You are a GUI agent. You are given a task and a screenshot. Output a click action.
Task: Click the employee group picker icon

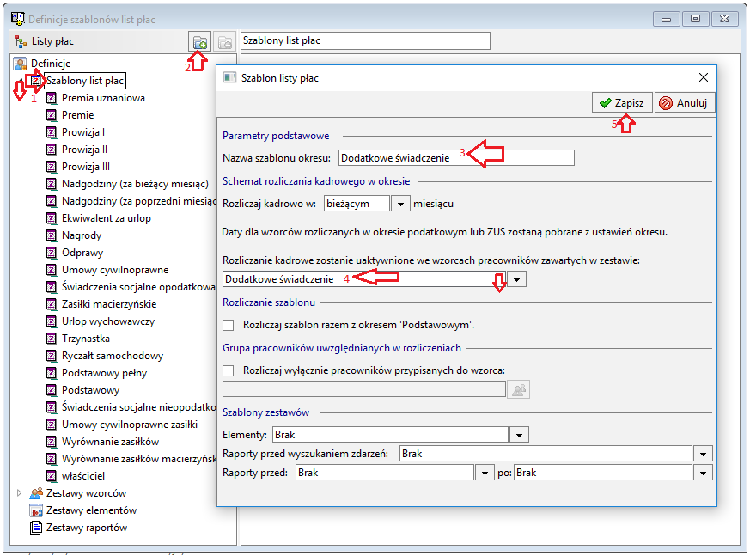[518, 389]
